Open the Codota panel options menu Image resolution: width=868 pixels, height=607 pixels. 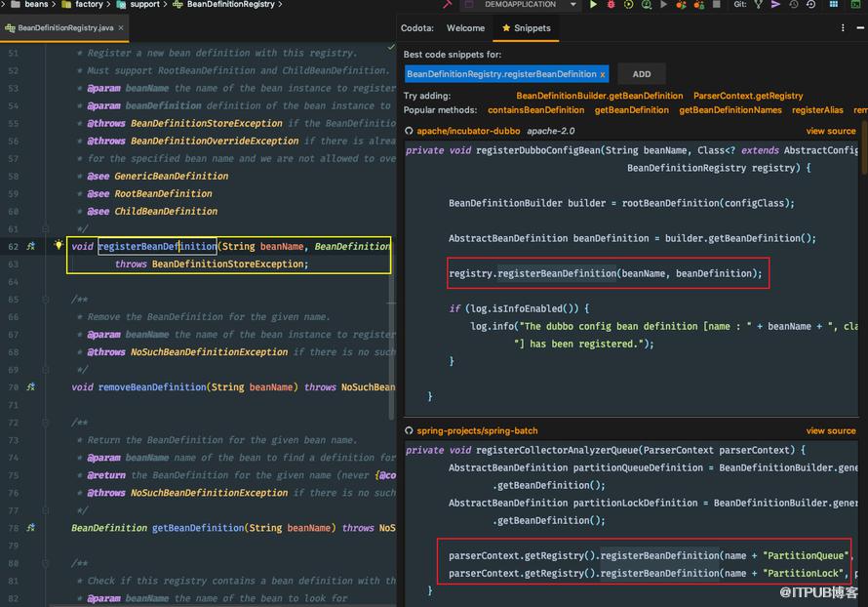point(843,27)
